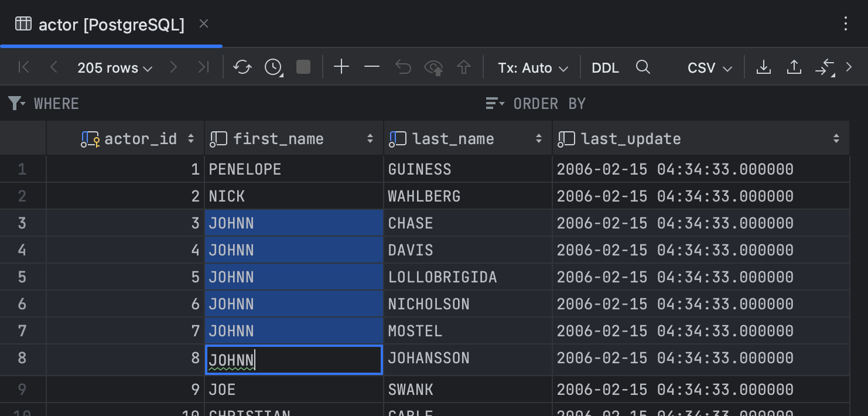868x416 pixels.
Task: Add a WHERE filter clause
Action: point(56,103)
